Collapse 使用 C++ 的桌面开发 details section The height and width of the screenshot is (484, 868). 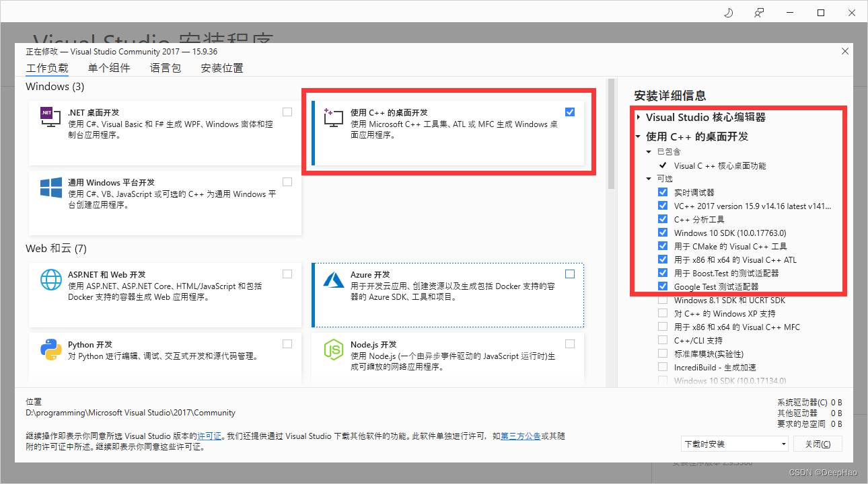click(639, 136)
